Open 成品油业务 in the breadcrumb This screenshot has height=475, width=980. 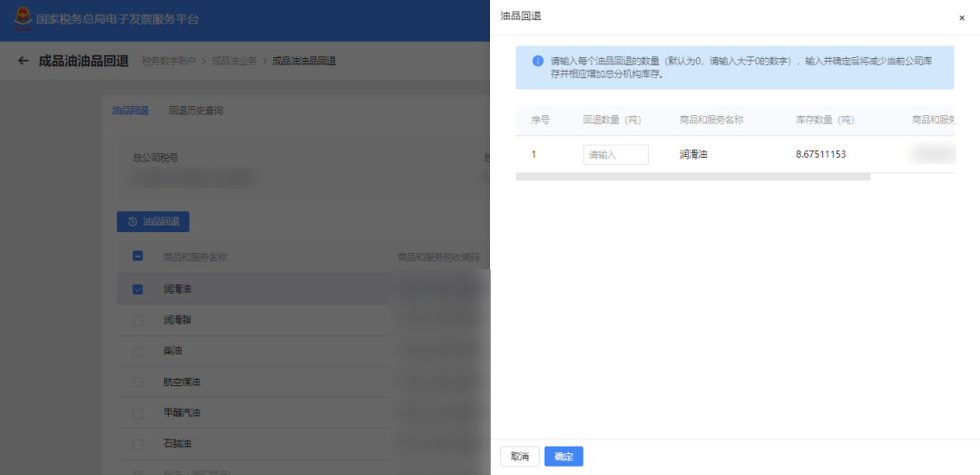coord(234,61)
